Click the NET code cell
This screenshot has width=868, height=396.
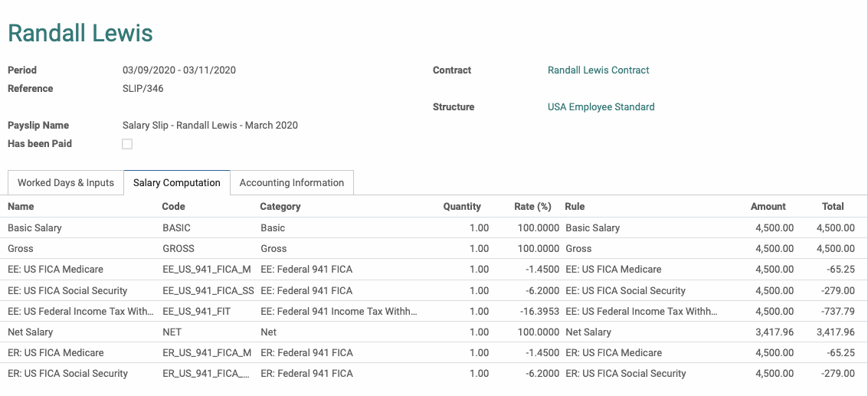pos(172,332)
